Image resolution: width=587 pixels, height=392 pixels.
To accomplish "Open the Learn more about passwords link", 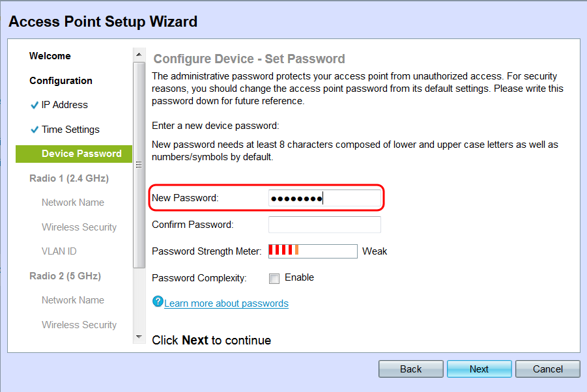I will (226, 303).
